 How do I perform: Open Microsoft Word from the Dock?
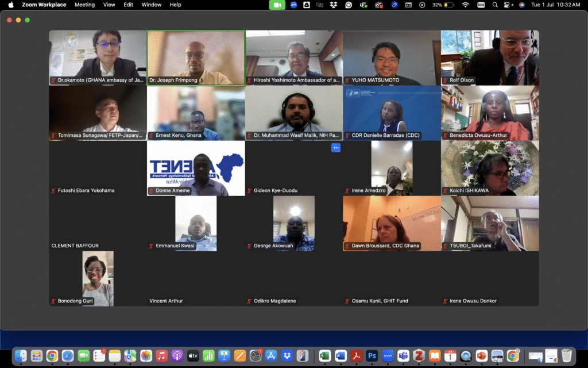coord(341,356)
